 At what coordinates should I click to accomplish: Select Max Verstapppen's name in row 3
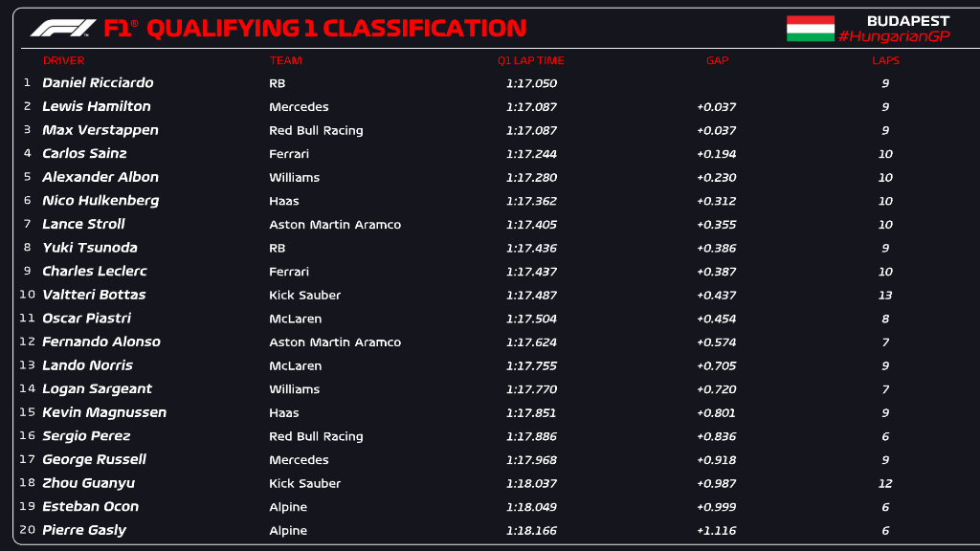click(x=100, y=130)
